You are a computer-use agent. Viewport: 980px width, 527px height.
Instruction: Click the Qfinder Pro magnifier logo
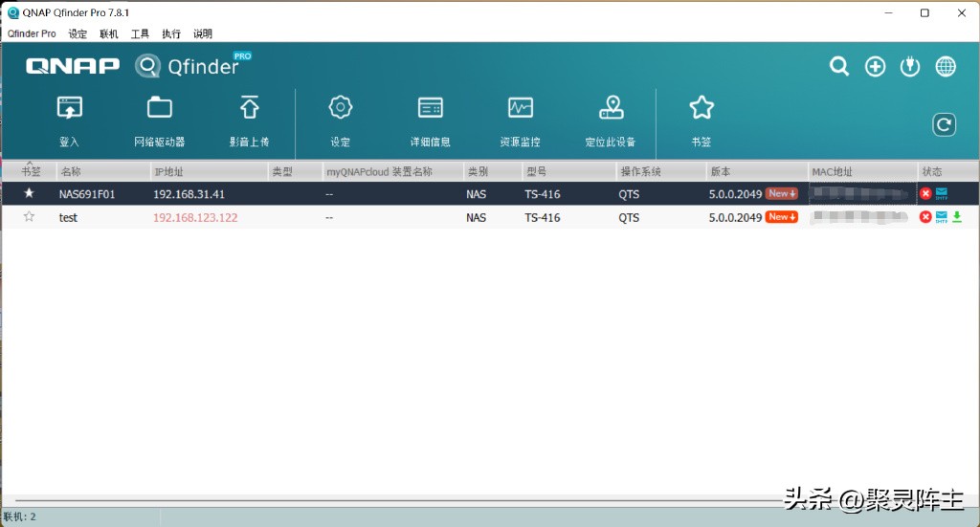147,66
